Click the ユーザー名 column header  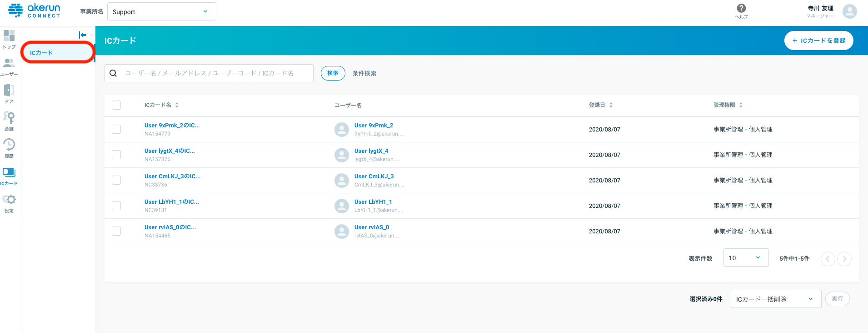(x=348, y=105)
